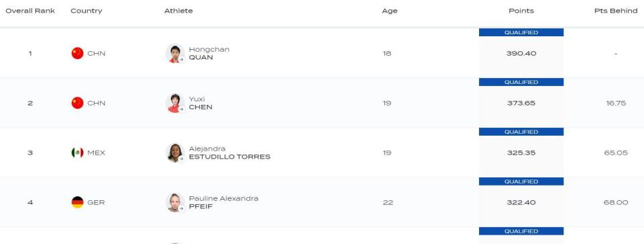Click the Germany flag icon
The height and width of the screenshot is (244, 644).
pyautogui.click(x=77, y=202)
